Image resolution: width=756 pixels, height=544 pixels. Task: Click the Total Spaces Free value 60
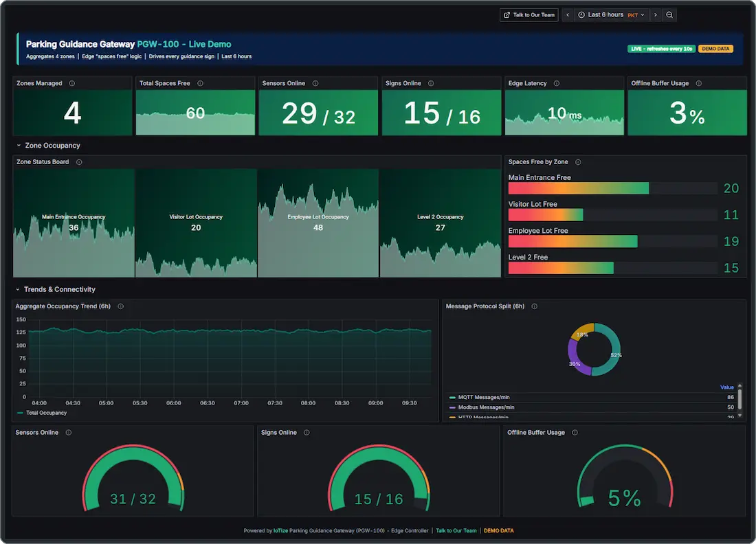click(x=196, y=113)
